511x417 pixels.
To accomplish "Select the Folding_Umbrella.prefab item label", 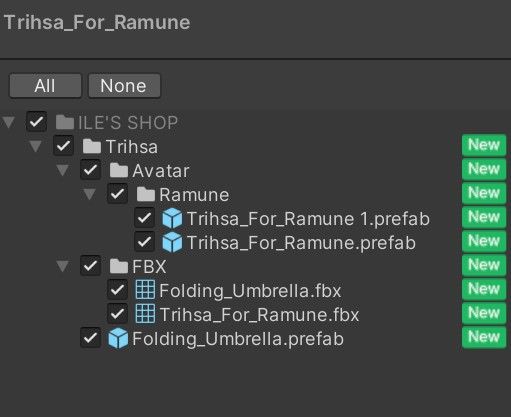I will tap(238, 339).
